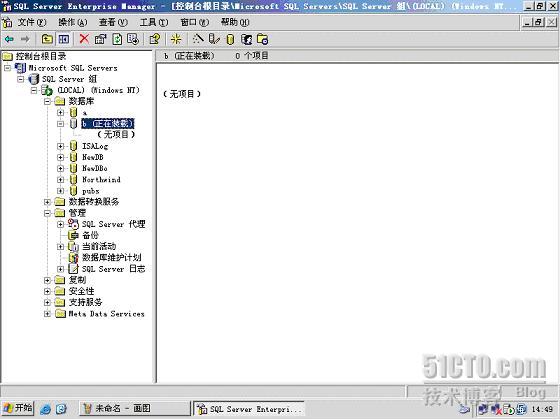The image size is (560, 420).
Task: Expand the Meta Data Services folder
Action: pyautogui.click(x=48, y=314)
